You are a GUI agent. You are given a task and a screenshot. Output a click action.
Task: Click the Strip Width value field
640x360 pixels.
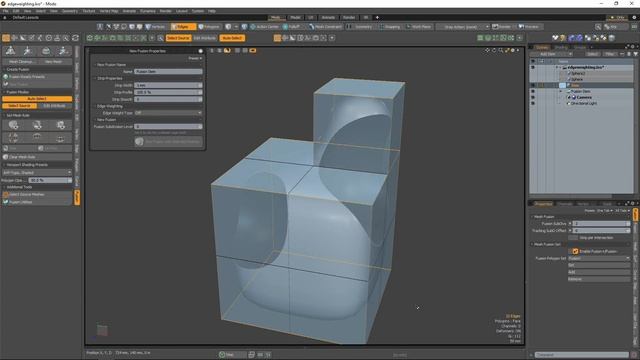(x=168, y=85)
